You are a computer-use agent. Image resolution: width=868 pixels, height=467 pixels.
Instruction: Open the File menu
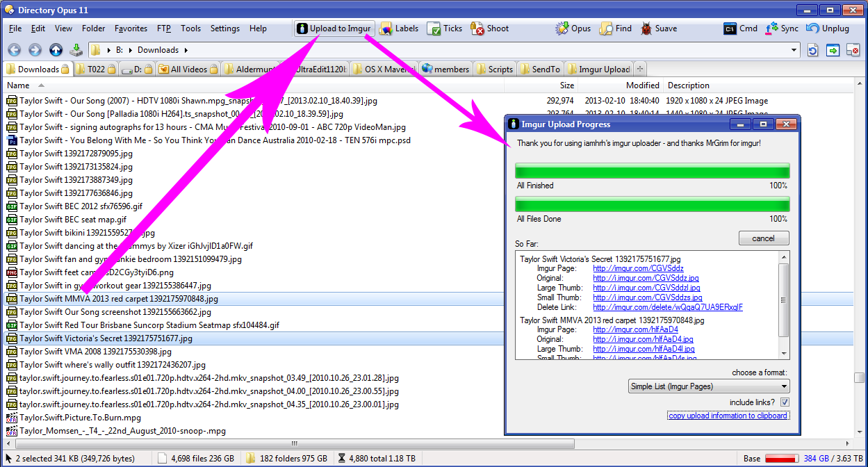coord(15,28)
